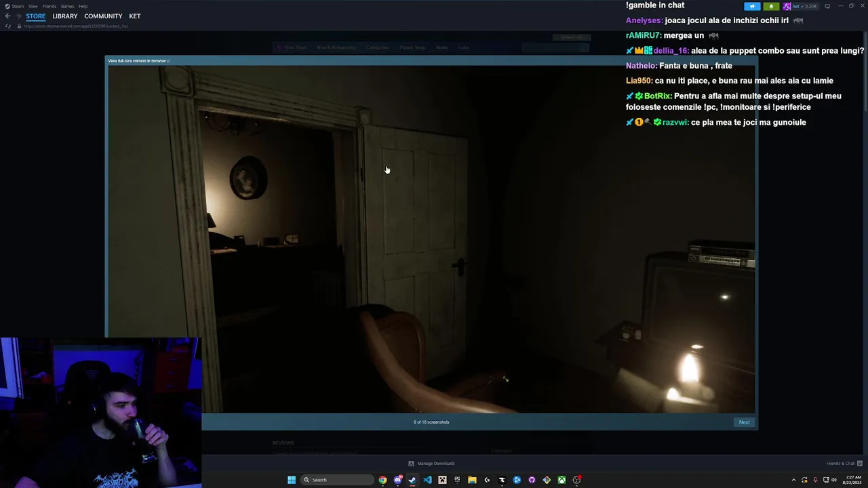Open Minecraft launcher from taskbar
Image resolution: width=868 pixels, height=488 pixels.
(442, 480)
